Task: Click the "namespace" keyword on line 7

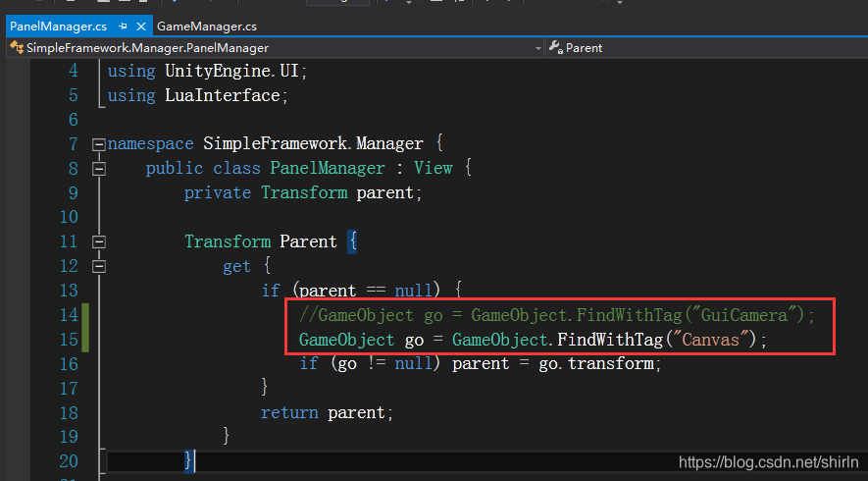Action: tap(151, 144)
